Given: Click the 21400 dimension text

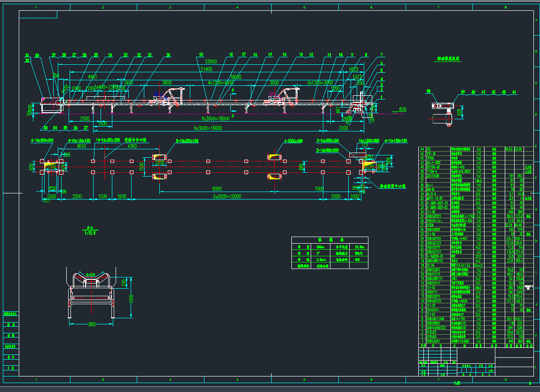Looking at the screenshot, I should point(206,69).
